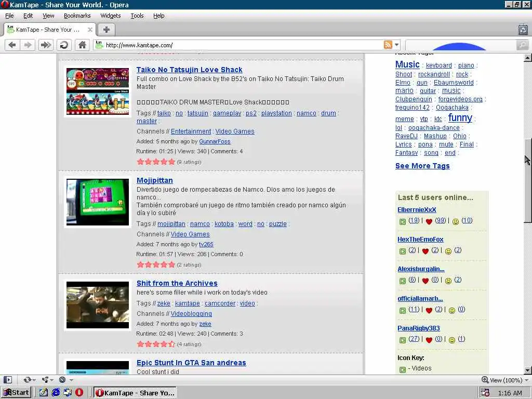Screen dimensions: 532x399
Task: Launch Internet Explorer from quick launch
Action: [x=56, y=393]
